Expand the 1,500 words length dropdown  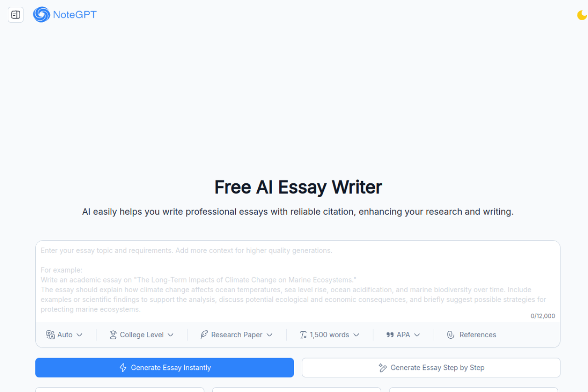tap(329, 335)
